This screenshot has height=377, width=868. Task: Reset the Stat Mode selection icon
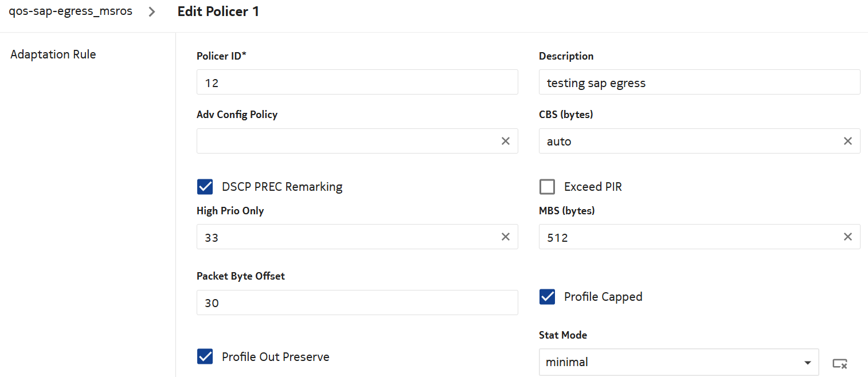pos(840,363)
